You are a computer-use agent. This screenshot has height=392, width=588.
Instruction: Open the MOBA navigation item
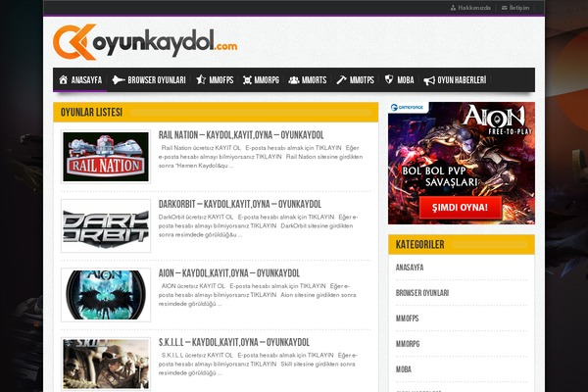click(x=406, y=80)
